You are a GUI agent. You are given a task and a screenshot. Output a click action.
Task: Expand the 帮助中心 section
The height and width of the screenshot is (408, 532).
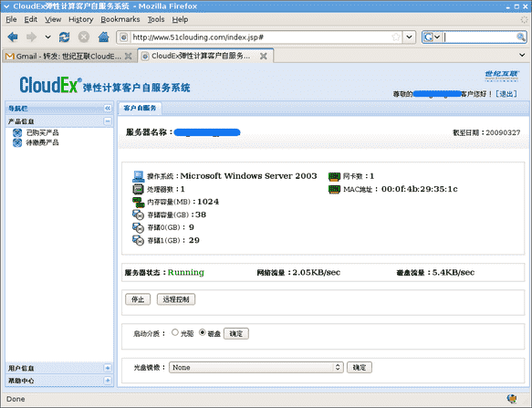(108, 381)
